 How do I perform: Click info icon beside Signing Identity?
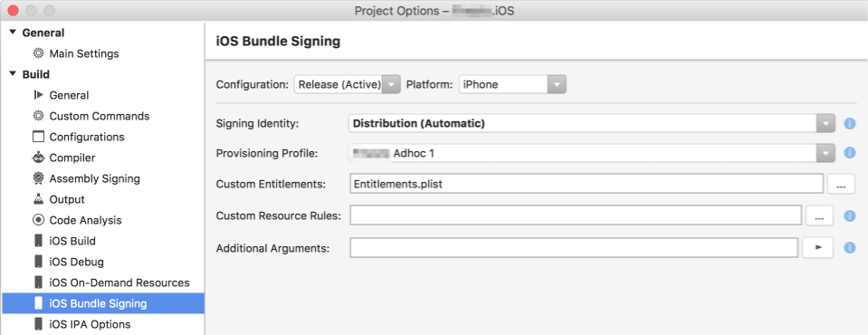849,123
